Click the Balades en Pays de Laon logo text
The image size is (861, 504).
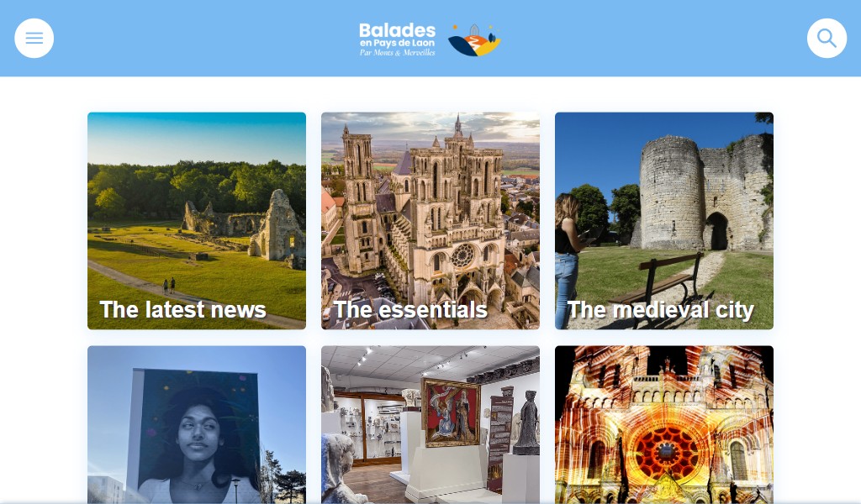point(397,34)
